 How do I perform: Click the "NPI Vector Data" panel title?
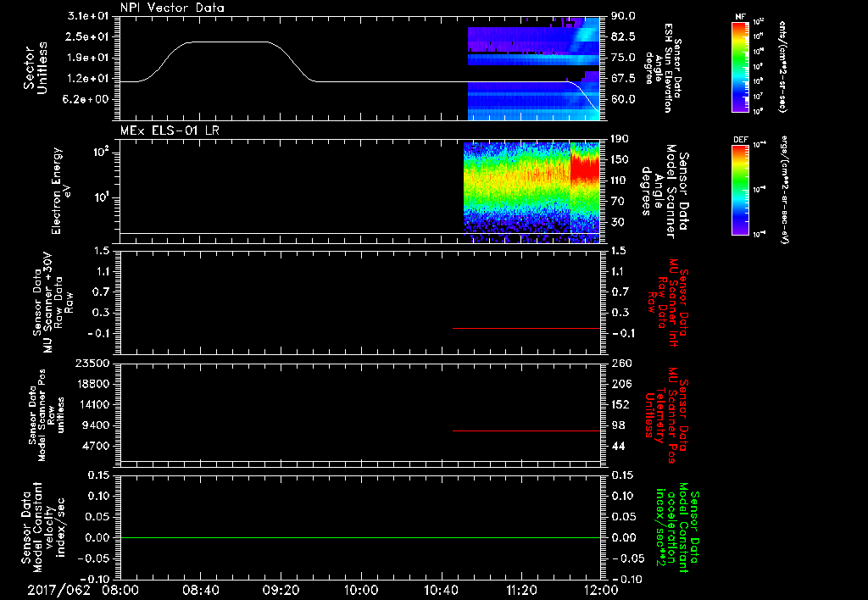pyautogui.click(x=172, y=8)
